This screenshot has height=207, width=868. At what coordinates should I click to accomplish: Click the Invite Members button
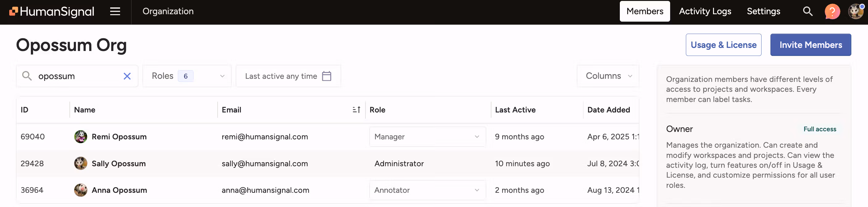pos(810,45)
